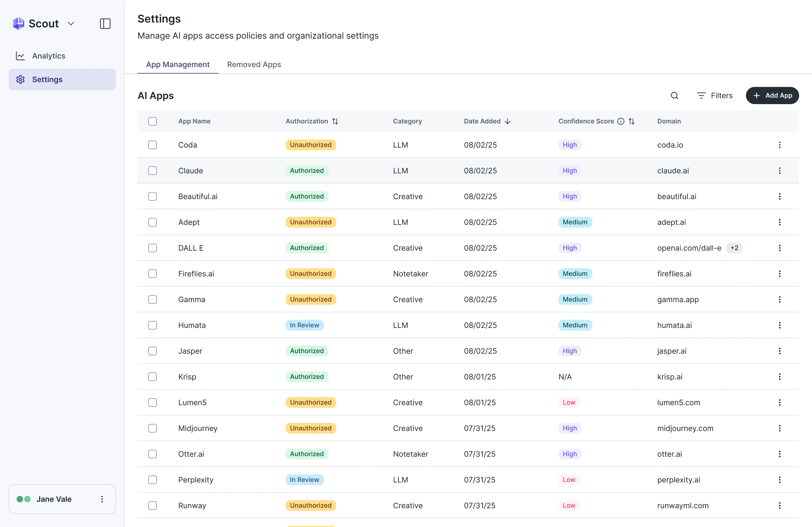Check the Gamma row checkbox
Image resolution: width=812 pixels, height=527 pixels.
153,299
